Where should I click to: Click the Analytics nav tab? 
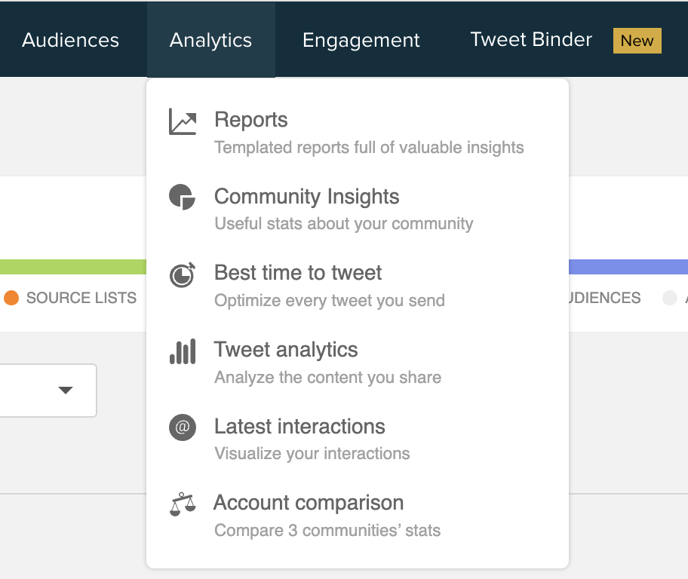[211, 40]
